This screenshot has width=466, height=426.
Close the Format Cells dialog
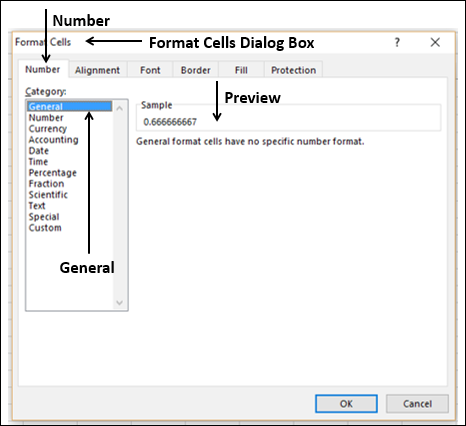(435, 42)
